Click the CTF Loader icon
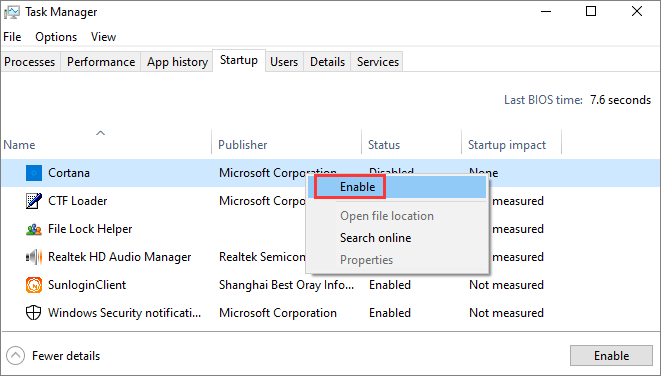The height and width of the screenshot is (376, 661). click(34, 201)
